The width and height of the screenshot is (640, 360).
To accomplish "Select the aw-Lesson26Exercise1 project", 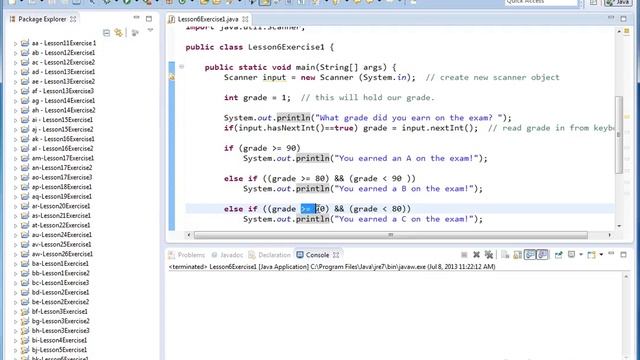I will coord(62,254).
